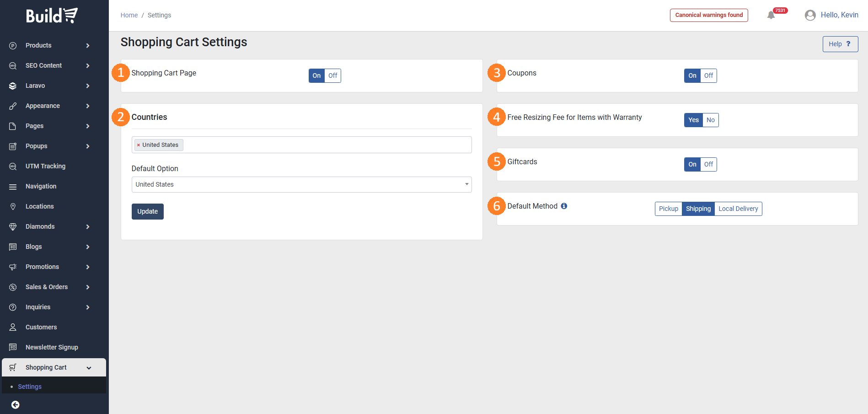Switch Coupons to Off
The height and width of the screenshot is (414, 868).
click(708, 75)
